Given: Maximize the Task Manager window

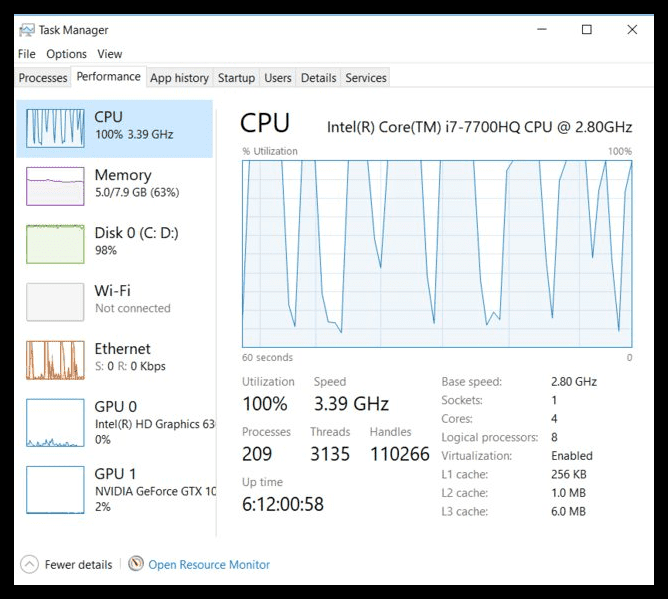Looking at the screenshot, I should [587, 29].
